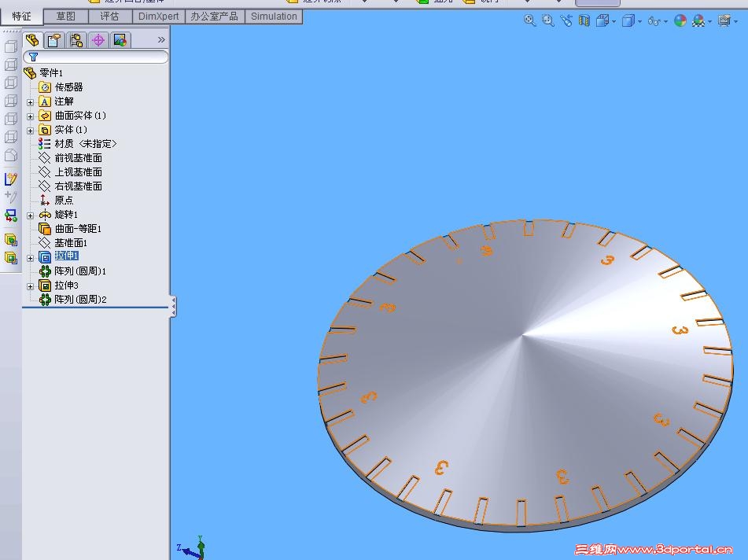Switch to the Simulation tab
748x560 pixels.
point(274,17)
